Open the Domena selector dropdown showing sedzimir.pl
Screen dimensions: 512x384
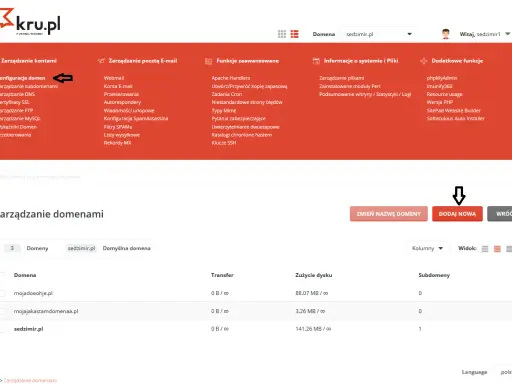point(379,34)
